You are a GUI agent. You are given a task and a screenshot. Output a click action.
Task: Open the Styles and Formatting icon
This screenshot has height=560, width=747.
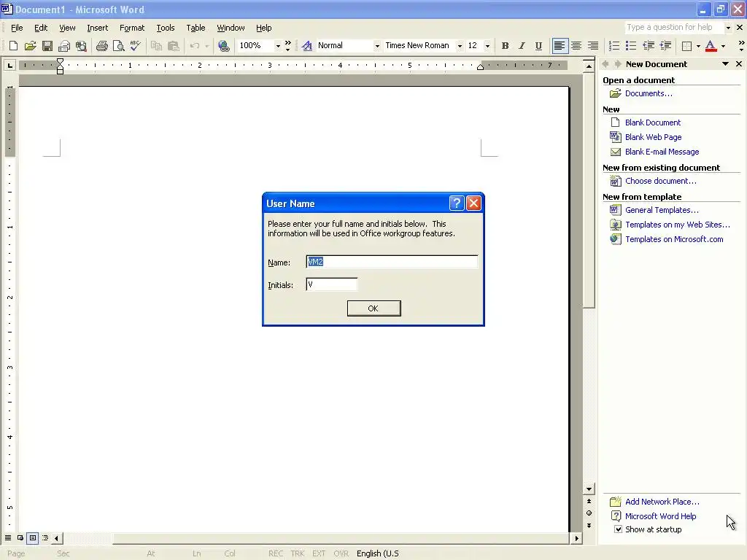pyautogui.click(x=307, y=46)
